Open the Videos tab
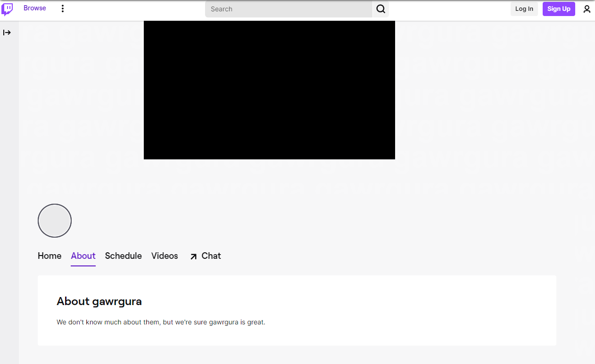The image size is (595, 364). tap(165, 256)
